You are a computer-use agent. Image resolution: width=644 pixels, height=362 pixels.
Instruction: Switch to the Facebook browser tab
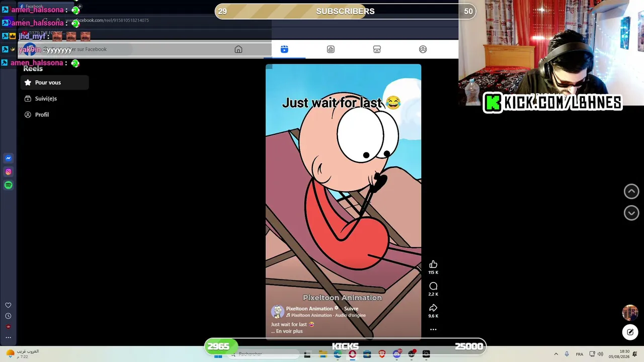(45, 7)
